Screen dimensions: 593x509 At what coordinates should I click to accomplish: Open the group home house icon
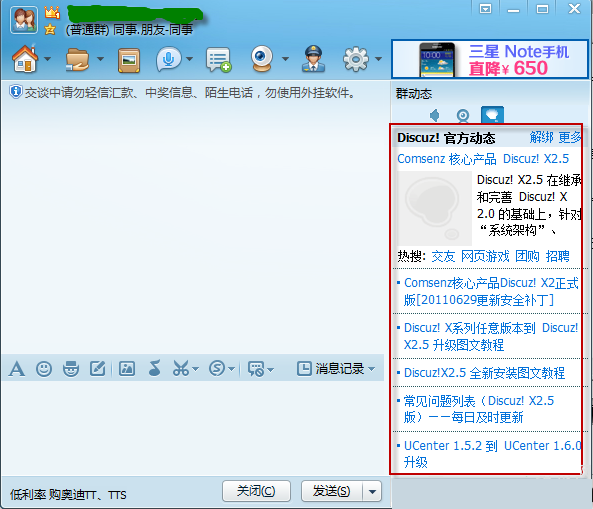click(25, 59)
